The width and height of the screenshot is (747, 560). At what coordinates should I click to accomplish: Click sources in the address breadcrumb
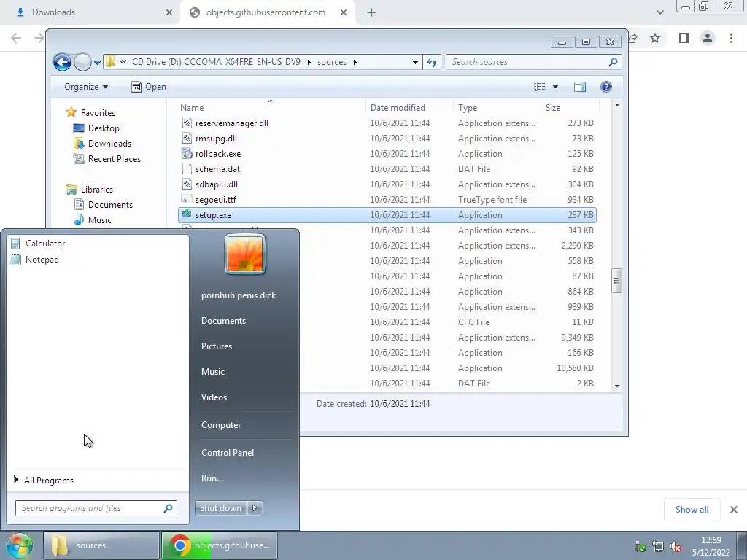[332, 62]
